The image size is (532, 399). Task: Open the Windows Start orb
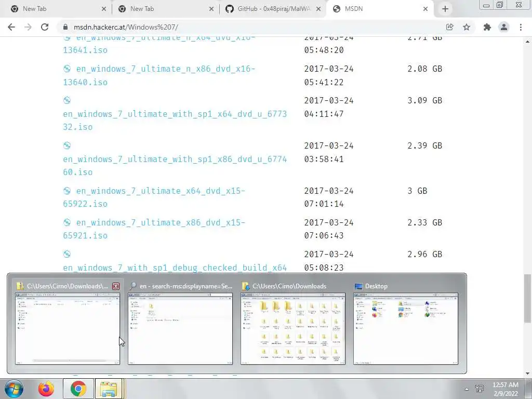pyautogui.click(x=14, y=389)
